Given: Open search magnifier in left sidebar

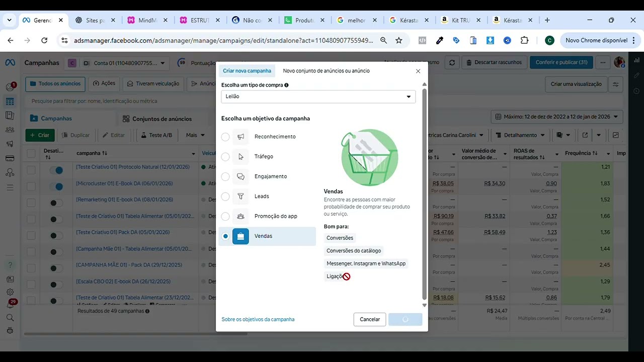Looking at the screenshot, I should click(10, 318).
